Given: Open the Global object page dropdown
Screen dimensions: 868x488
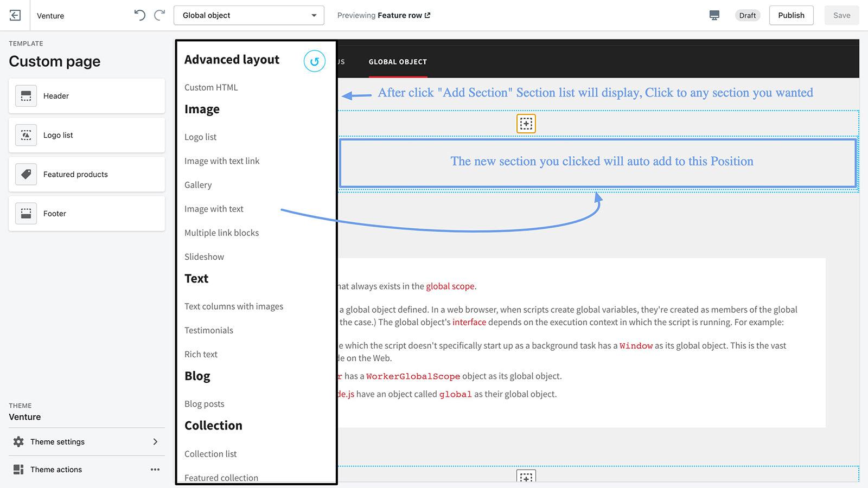Looking at the screenshot, I should click(249, 15).
